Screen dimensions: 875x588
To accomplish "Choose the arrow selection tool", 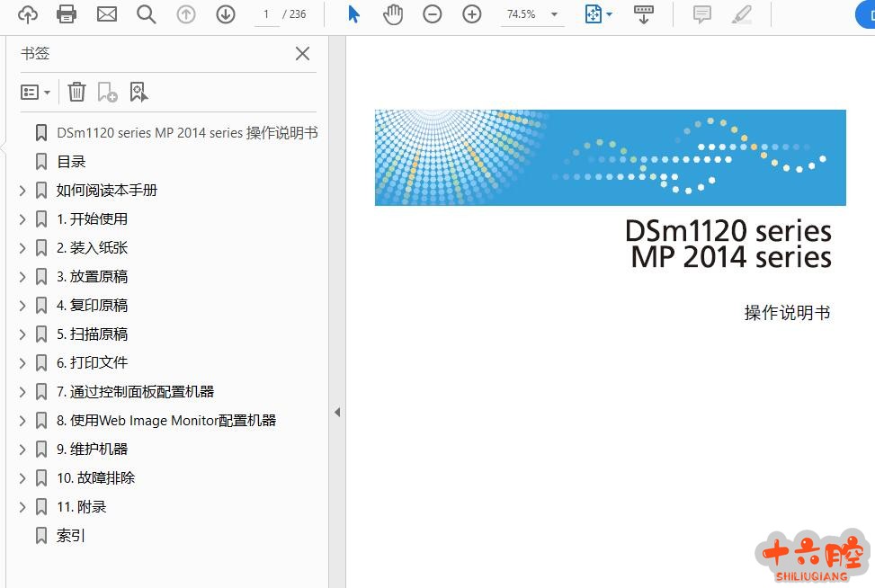I will click(353, 14).
